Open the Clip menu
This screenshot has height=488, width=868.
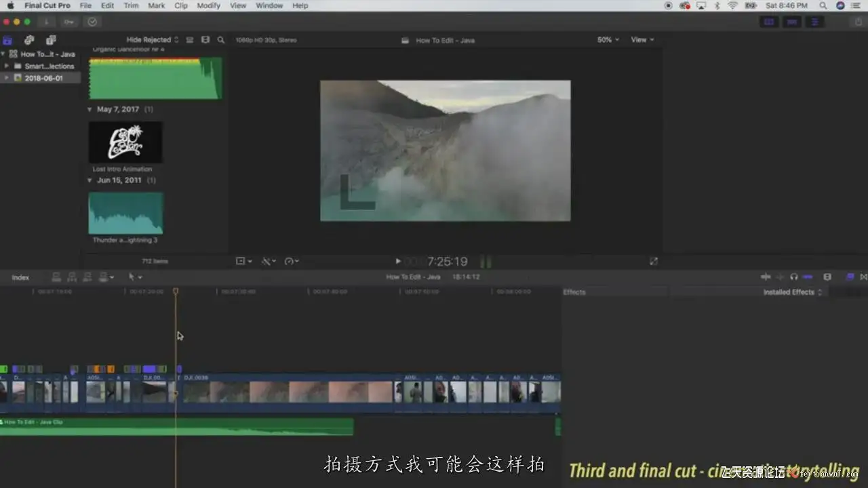tap(181, 5)
